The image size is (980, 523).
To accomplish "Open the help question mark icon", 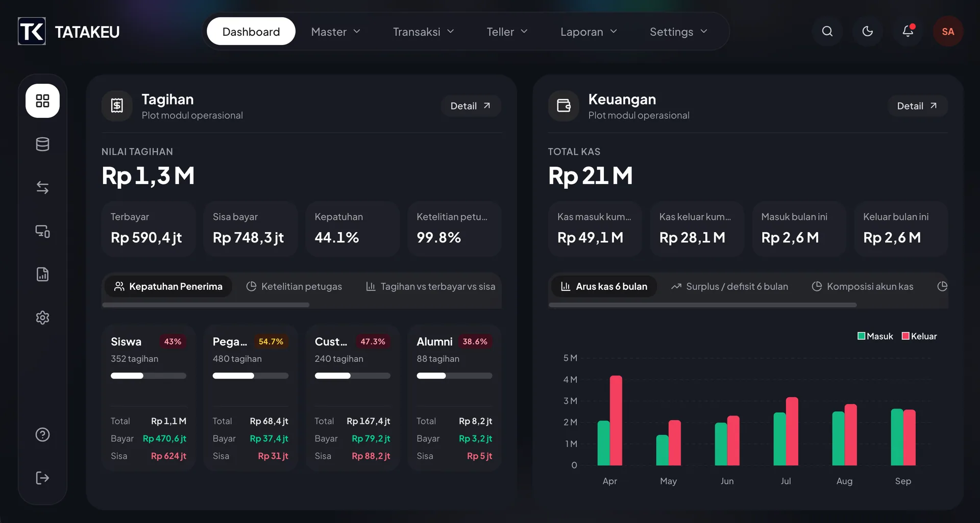I will pyautogui.click(x=42, y=435).
